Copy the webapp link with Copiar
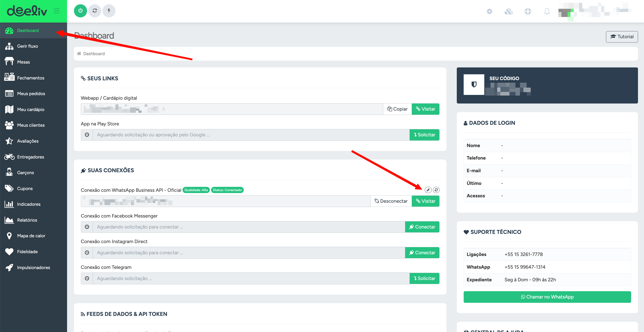 [397, 109]
